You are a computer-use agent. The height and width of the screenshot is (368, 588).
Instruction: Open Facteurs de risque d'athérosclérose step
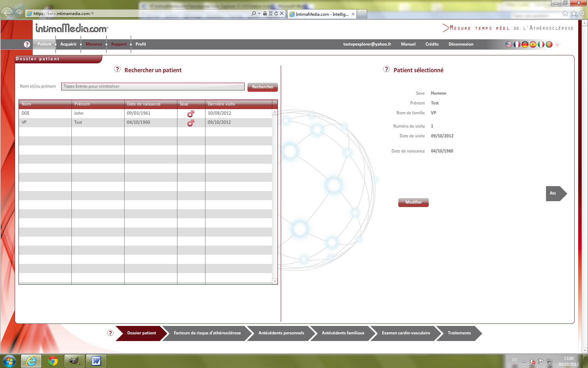click(x=207, y=333)
